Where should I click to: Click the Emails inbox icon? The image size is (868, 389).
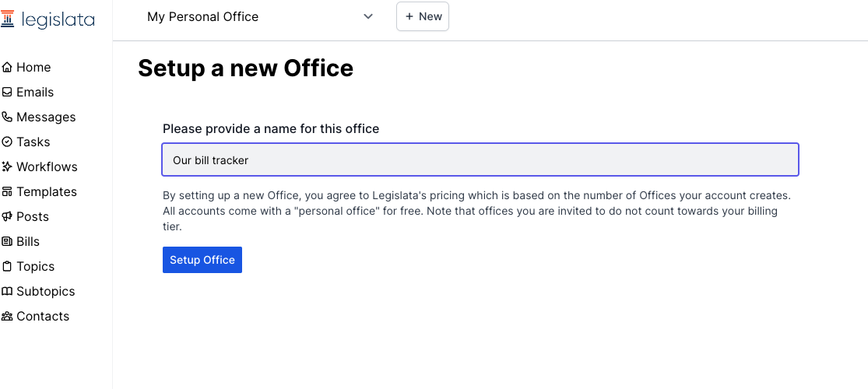[8, 93]
